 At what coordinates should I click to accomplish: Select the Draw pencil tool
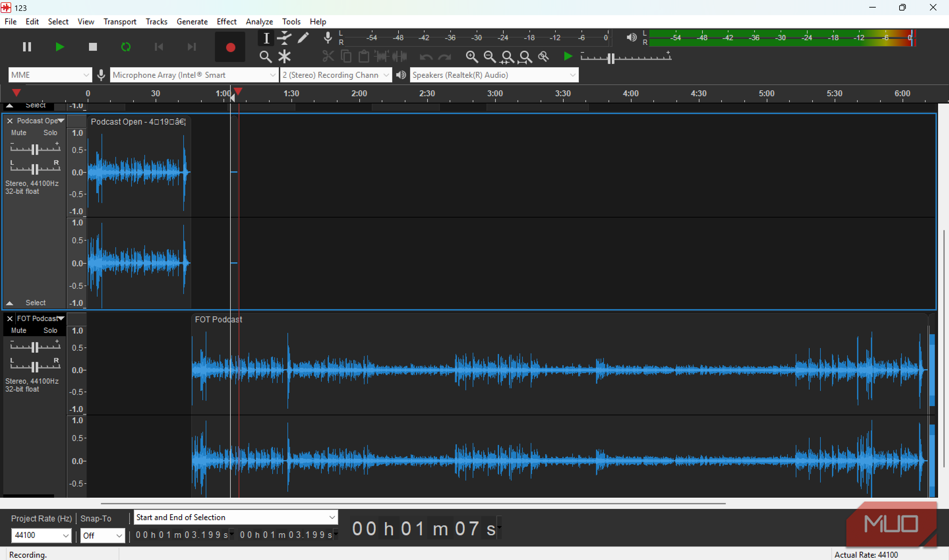(303, 38)
